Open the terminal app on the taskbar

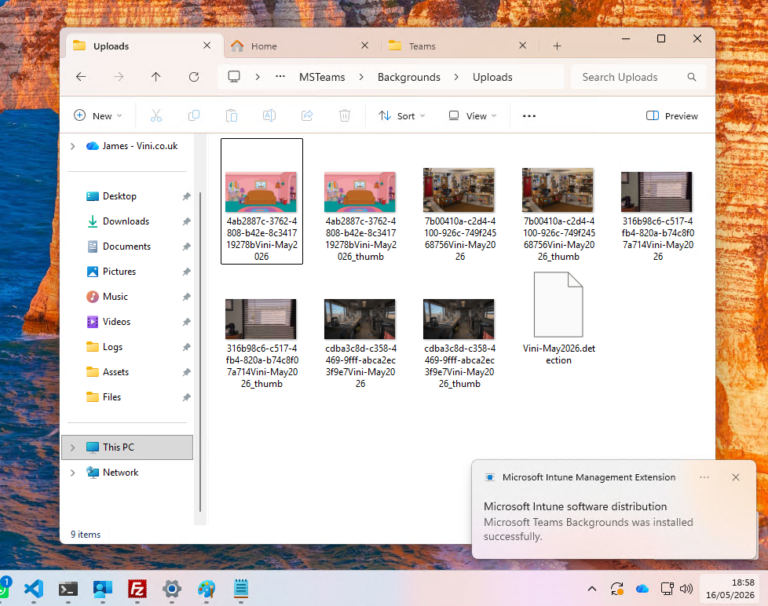[x=68, y=588]
